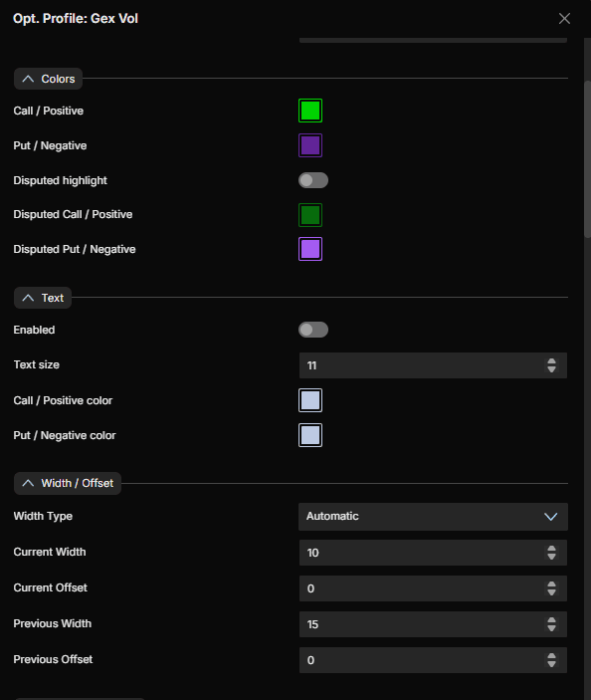The height and width of the screenshot is (700, 591).
Task: Open the Width Type dropdown
Action: [x=433, y=517]
